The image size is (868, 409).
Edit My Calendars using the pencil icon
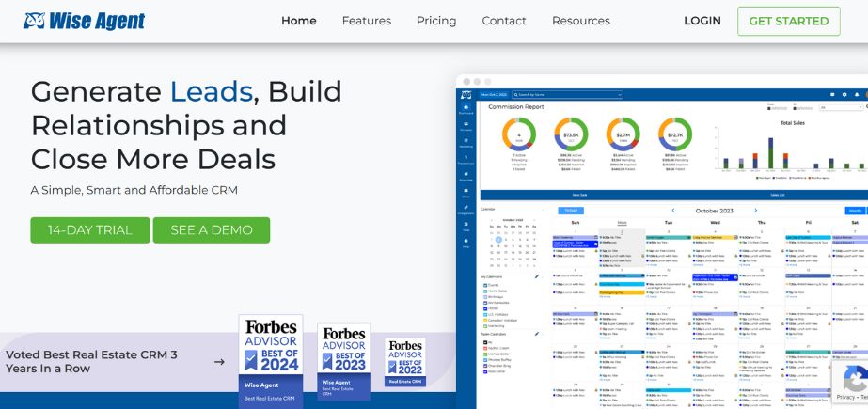pyautogui.click(x=536, y=276)
